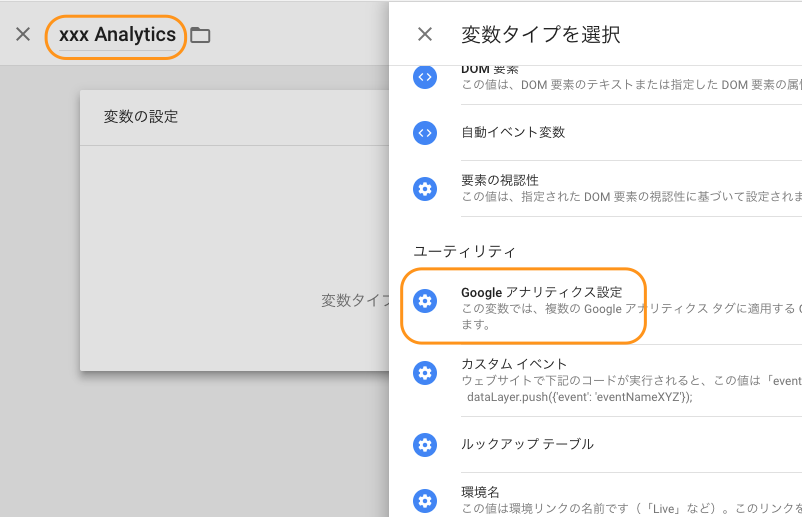Click the ルックアップ テーブル gear icon
This screenshot has height=517, width=802.
click(425, 445)
